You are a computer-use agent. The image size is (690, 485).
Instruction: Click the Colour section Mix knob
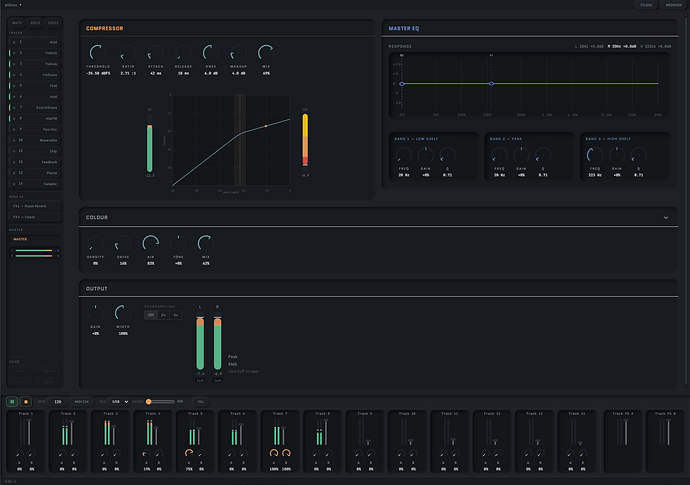point(206,243)
